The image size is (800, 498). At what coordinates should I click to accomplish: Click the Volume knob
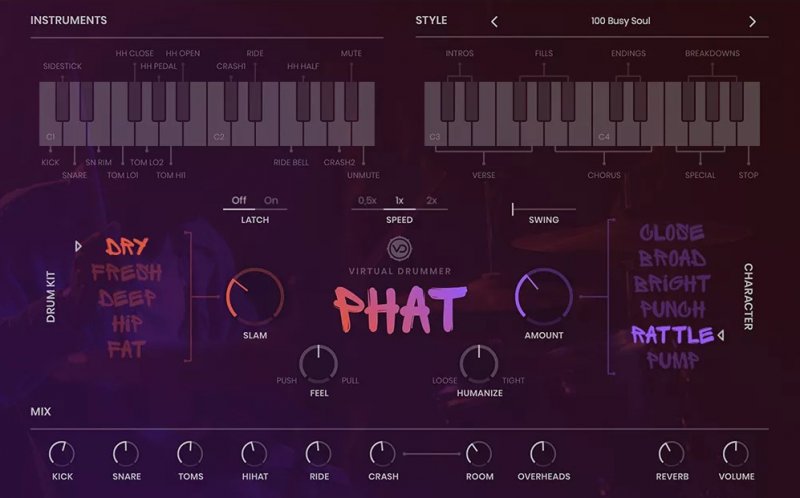point(735,453)
